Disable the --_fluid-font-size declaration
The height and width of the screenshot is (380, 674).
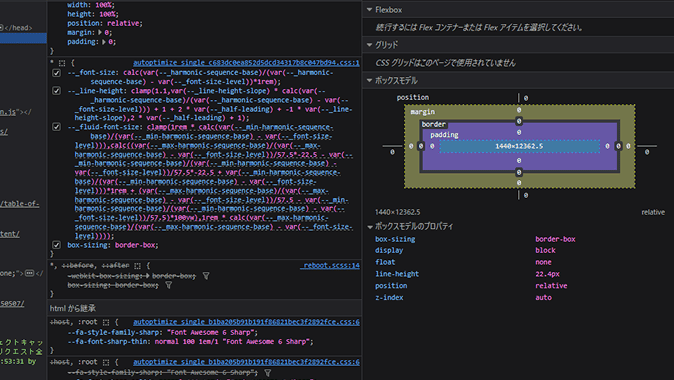(56, 127)
